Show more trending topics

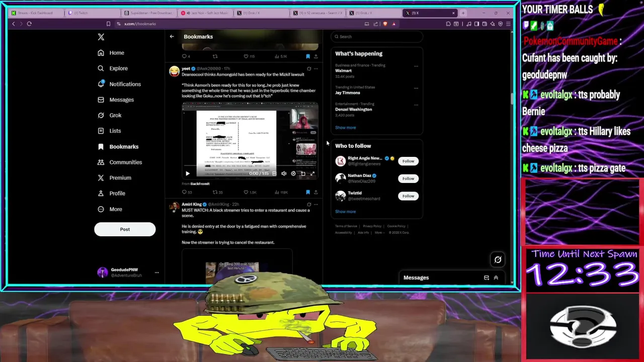coord(345,128)
